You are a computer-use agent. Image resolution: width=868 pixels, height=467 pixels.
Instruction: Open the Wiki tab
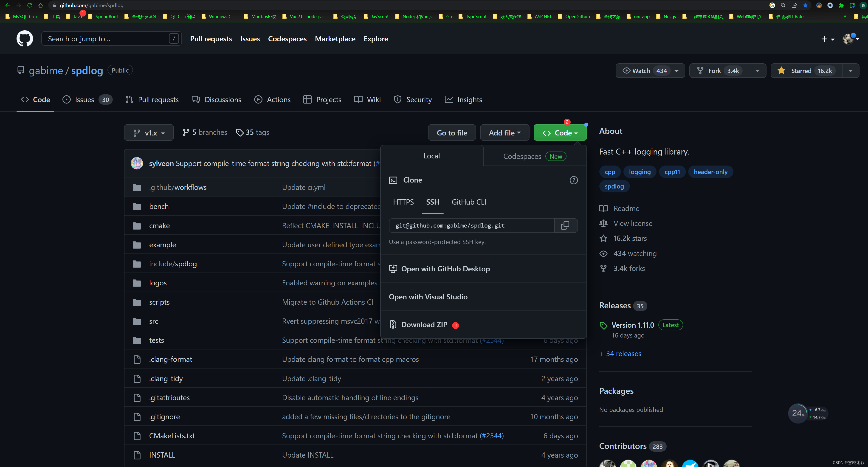pyautogui.click(x=368, y=100)
